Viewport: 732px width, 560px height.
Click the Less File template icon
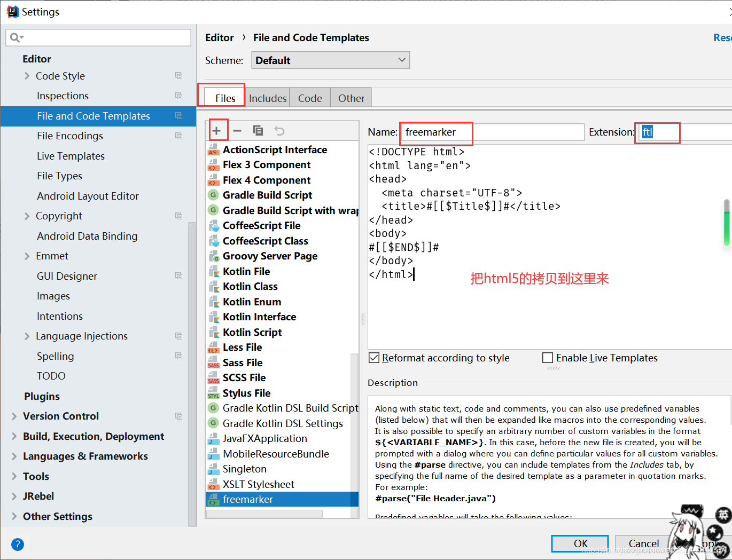coord(214,347)
